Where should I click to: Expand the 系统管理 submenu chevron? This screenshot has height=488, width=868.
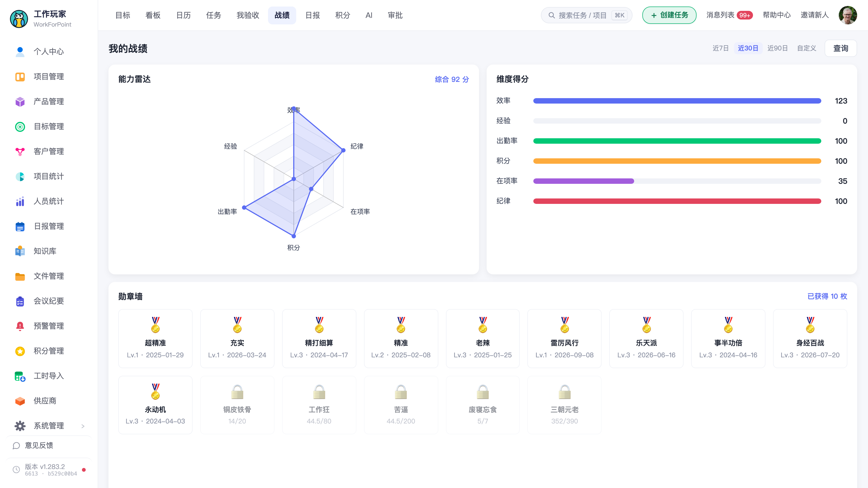(83, 426)
